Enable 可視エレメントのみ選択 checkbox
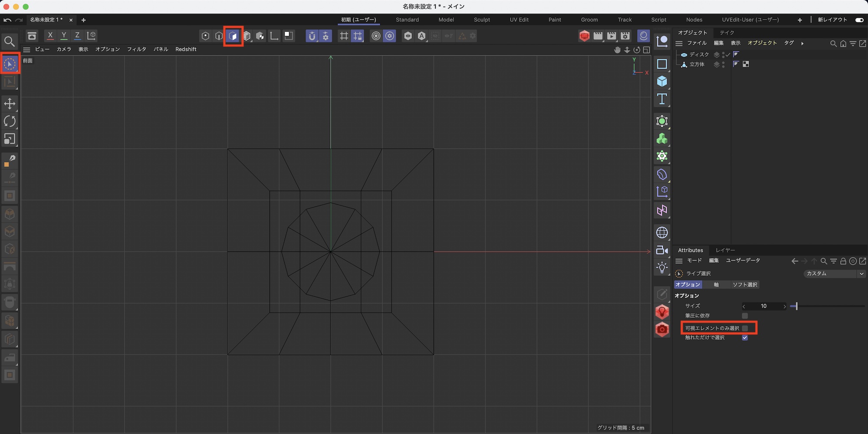This screenshot has height=434, width=868. 745,328
